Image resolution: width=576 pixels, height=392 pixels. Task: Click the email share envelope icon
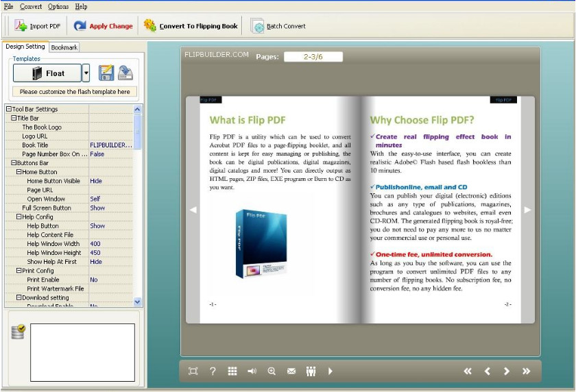(x=291, y=371)
